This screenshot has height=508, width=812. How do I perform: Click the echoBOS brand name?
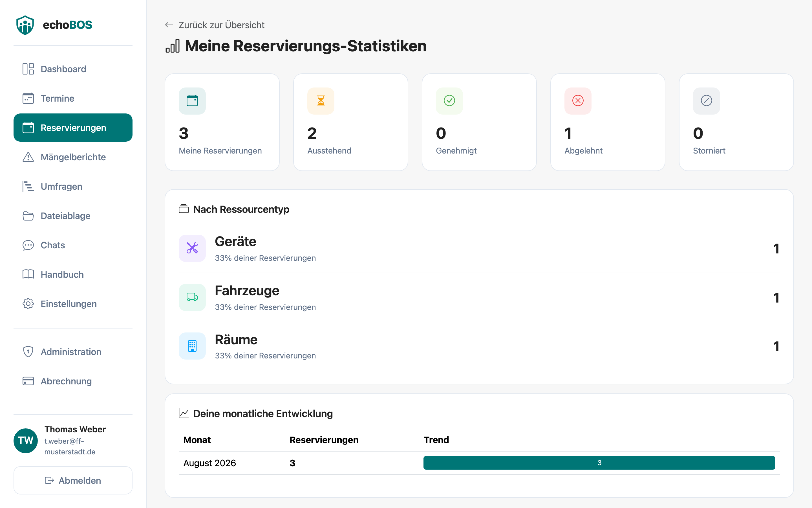[67, 25]
